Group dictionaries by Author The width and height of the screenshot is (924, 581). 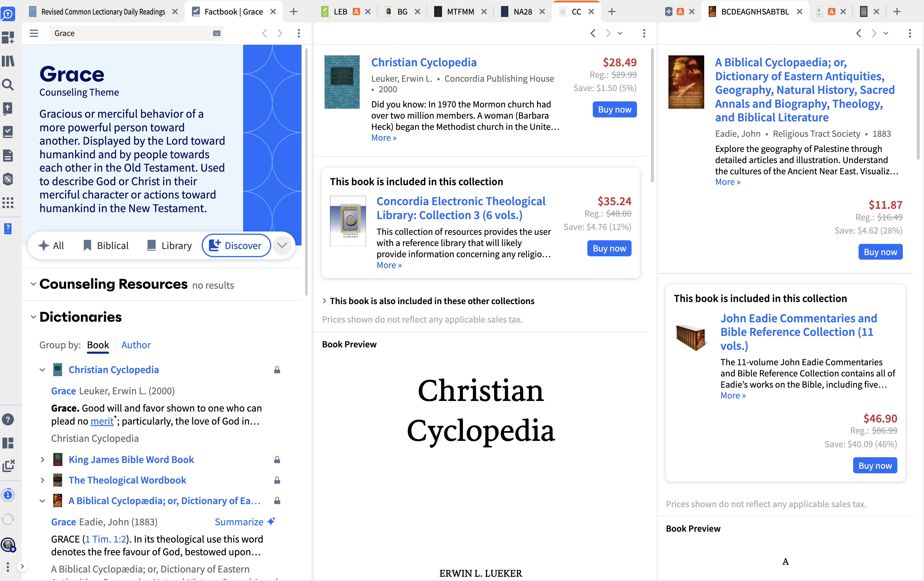click(136, 345)
